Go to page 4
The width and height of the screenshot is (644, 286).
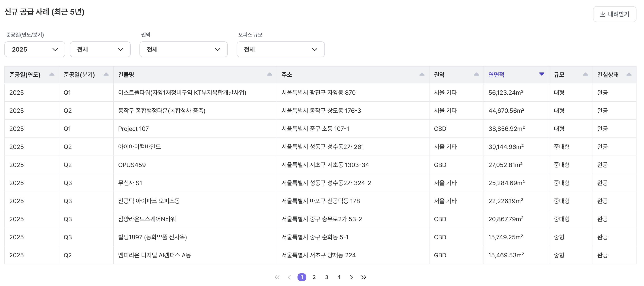[339, 277]
